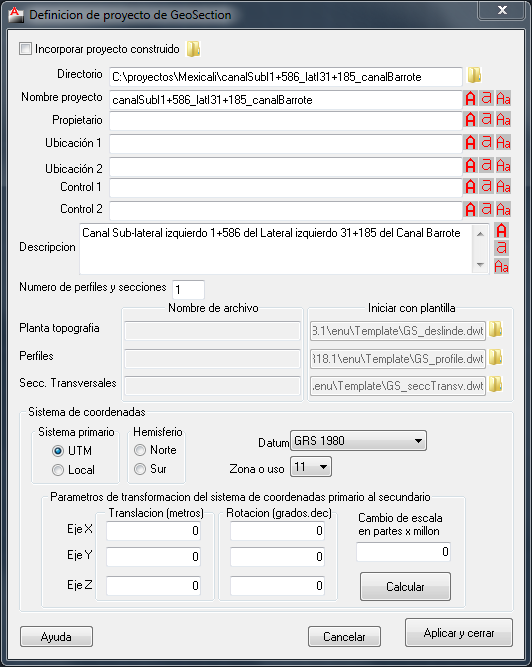Focus Numero de perfiles y secciones field
The height and width of the screenshot is (667, 532).
click(188, 290)
